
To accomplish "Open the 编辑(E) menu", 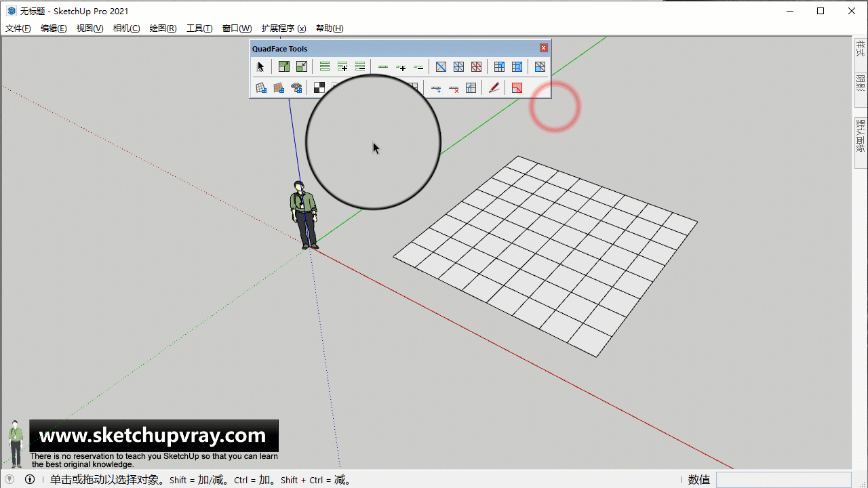I will (x=54, y=28).
